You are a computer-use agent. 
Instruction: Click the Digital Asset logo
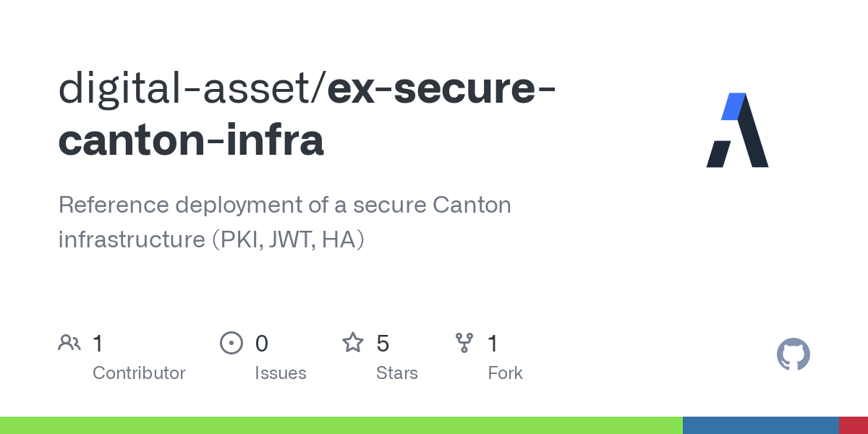pyautogui.click(x=737, y=130)
